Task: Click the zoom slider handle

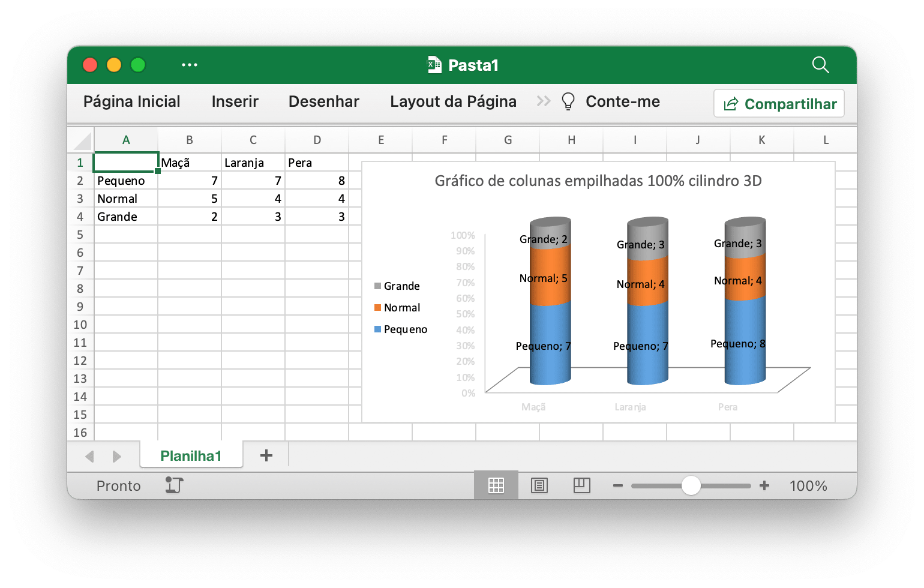Action: click(691, 485)
